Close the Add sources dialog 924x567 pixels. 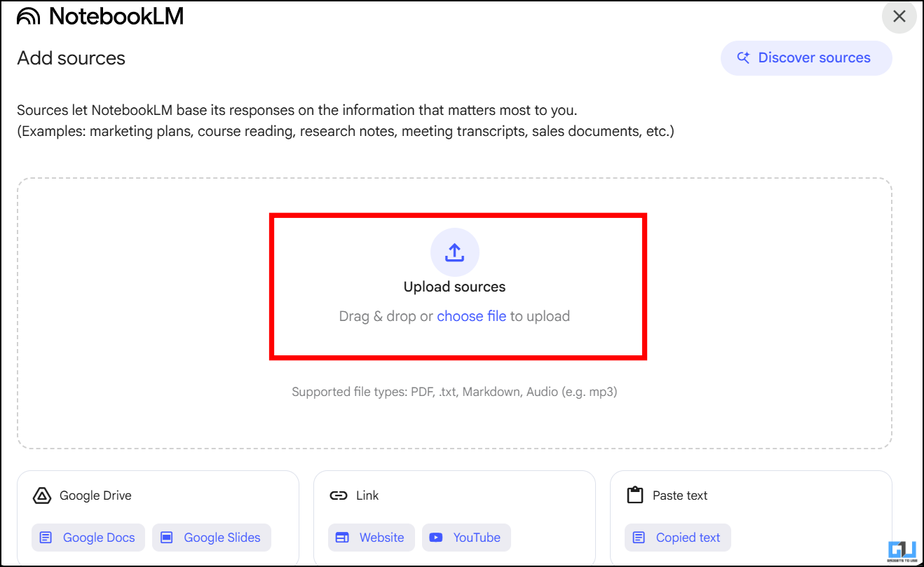pyautogui.click(x=899, y=17)
